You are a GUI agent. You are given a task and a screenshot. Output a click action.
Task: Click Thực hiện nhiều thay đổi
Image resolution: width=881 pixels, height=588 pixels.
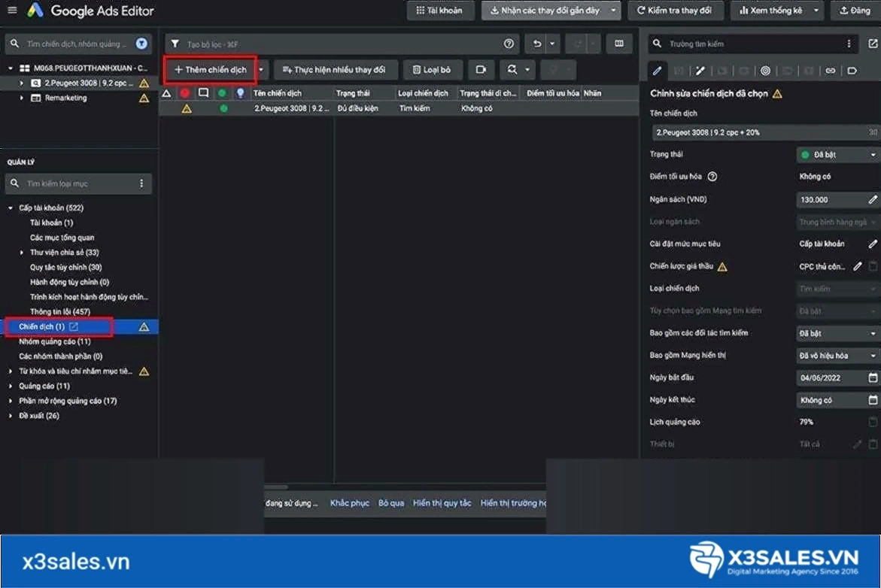point(334,70)
